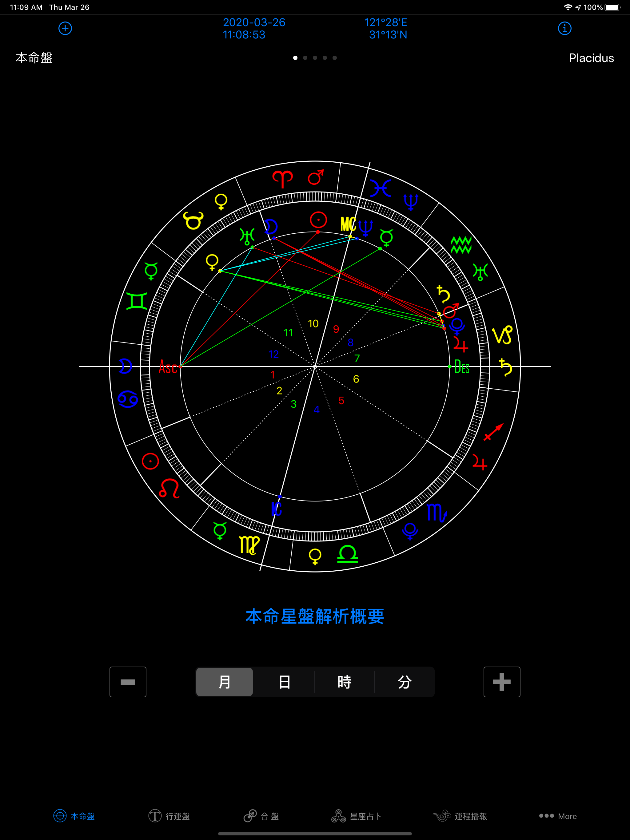
Task: Tap the blue IC marker
Action: 277,509
